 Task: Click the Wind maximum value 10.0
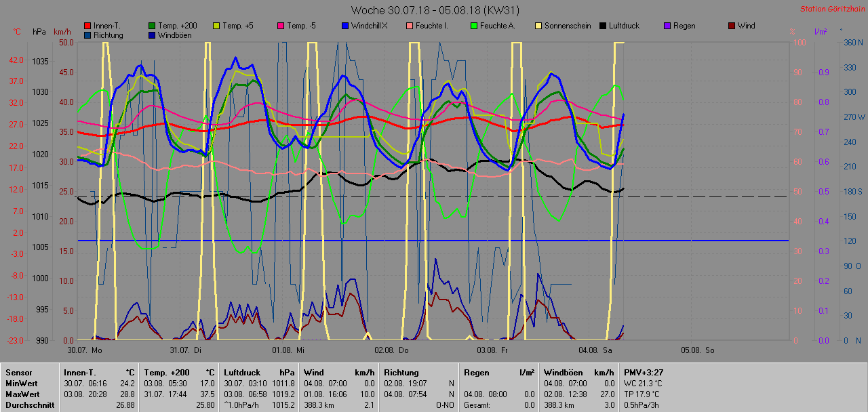coord(367,394)
